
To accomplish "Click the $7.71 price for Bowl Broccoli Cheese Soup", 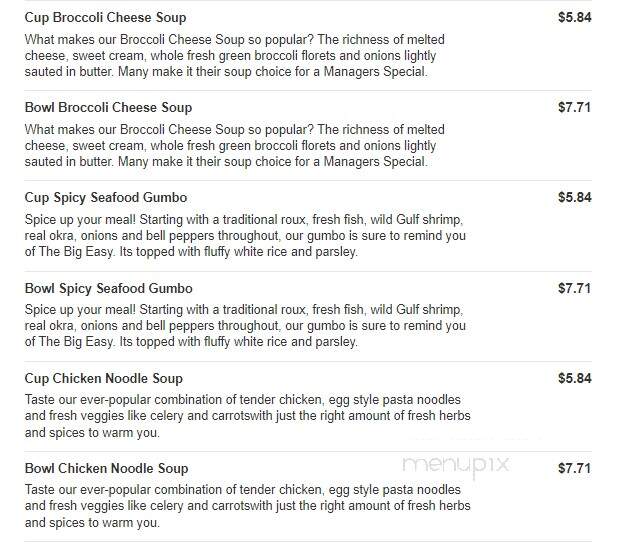I will [574, 108].
